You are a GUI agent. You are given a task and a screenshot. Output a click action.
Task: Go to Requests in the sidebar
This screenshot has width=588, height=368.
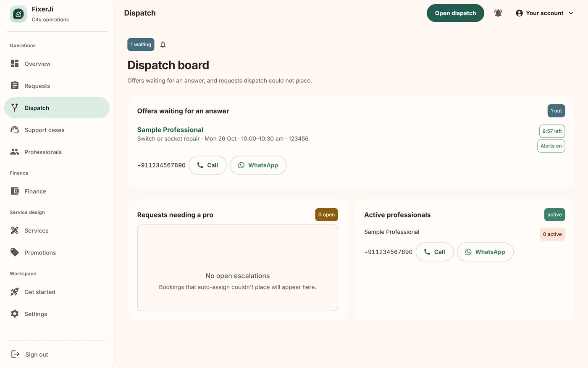pos(57,86)
